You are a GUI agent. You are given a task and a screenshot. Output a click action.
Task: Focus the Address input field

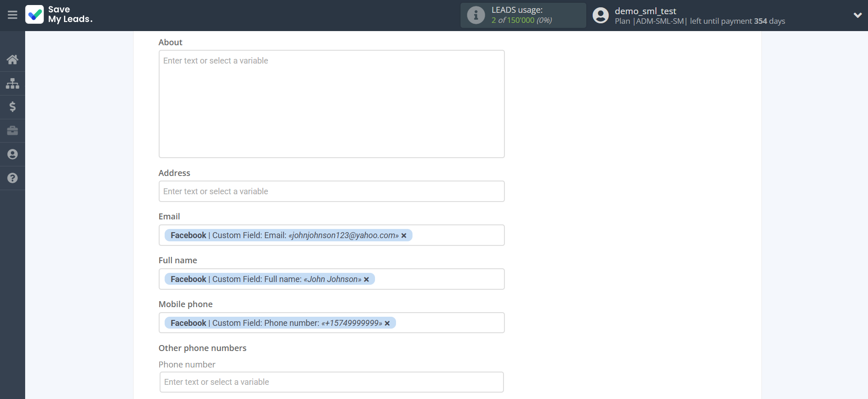(x=331, y=192)
